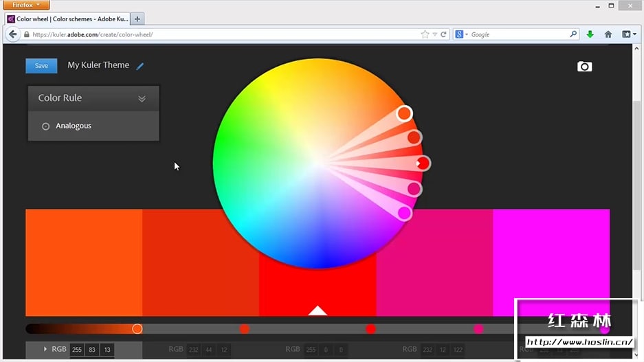Click the red brightness slider dot
The width and height of the screenshot is (644, 362).
[x=370, y=329]
